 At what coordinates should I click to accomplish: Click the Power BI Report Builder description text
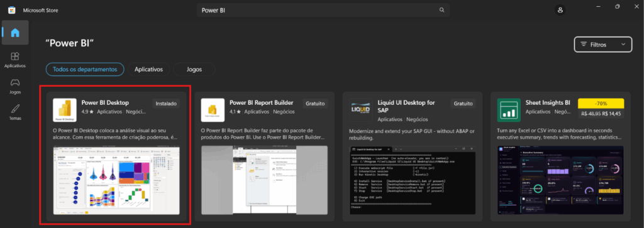pos(264,133)
